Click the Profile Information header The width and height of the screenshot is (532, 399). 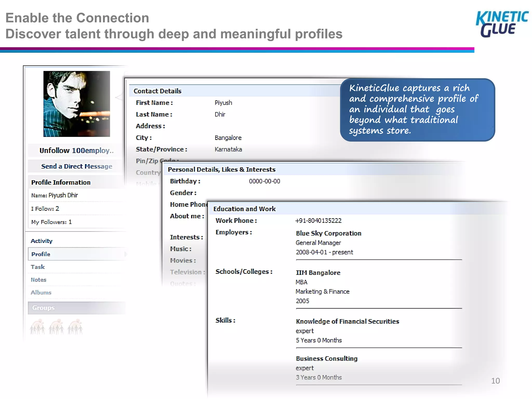click(x=76, y=182)
